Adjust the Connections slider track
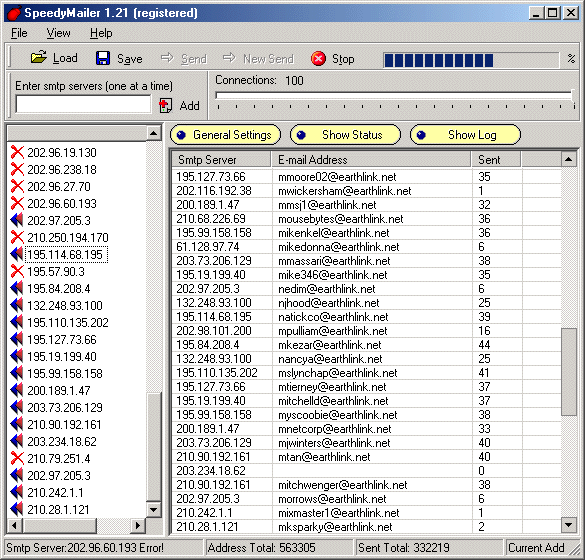 coord(395,96)
